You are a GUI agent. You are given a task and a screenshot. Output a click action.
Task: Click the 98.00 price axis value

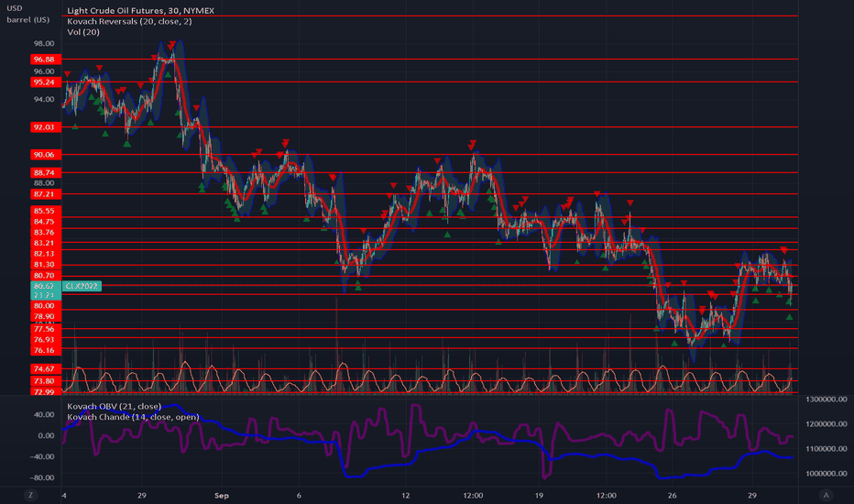pyautogui.click(x=44, y=44)
